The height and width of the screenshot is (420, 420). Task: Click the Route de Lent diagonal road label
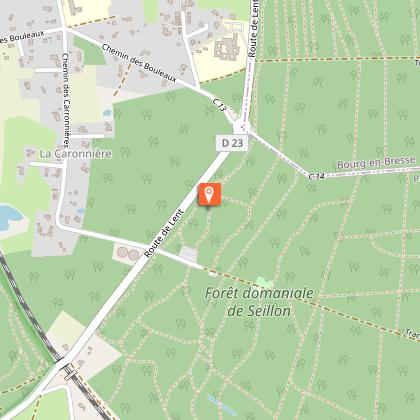click(x=164, y=233)
